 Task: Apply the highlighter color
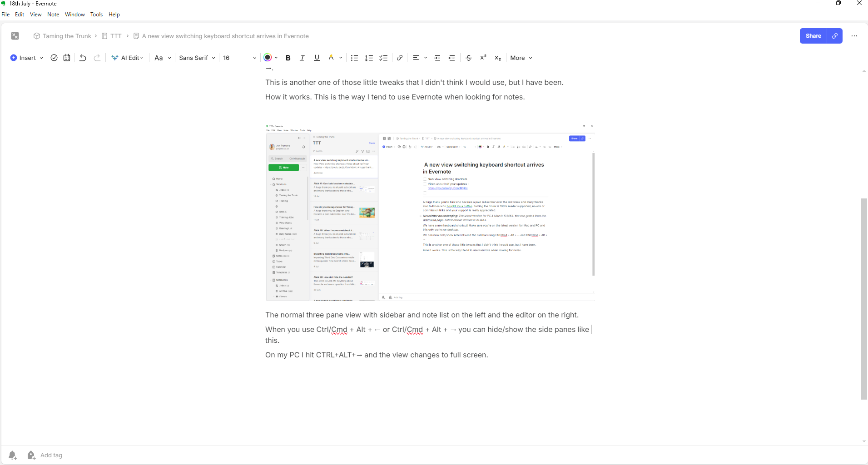pos(331,58)
